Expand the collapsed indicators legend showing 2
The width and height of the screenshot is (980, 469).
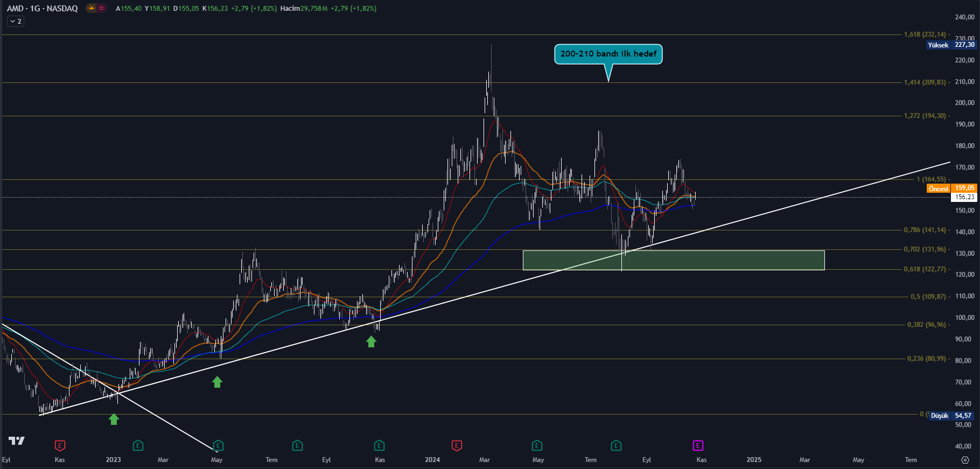tap(16, 21)
